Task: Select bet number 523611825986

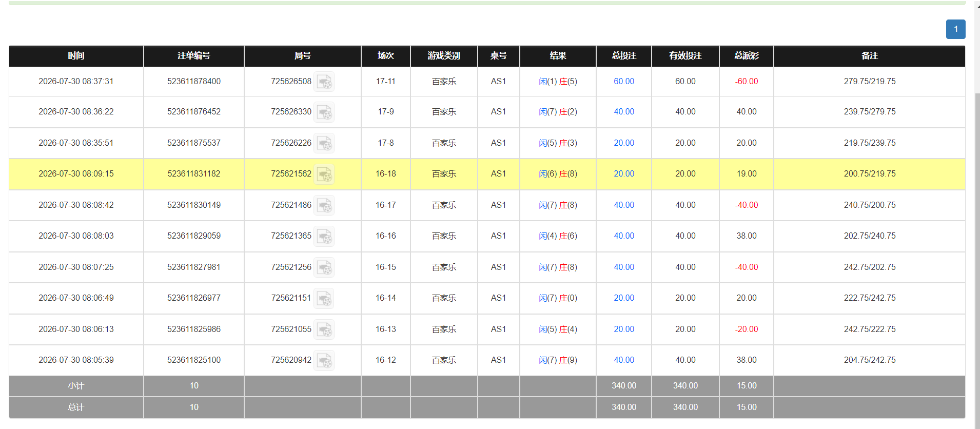Action: (x=194, y=329)
